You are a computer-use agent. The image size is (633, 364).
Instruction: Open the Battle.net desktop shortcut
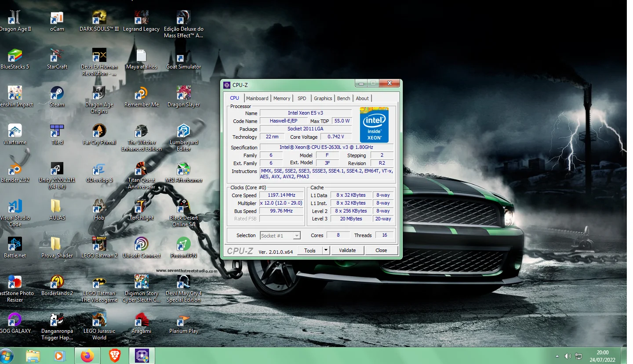pos(15,245)
